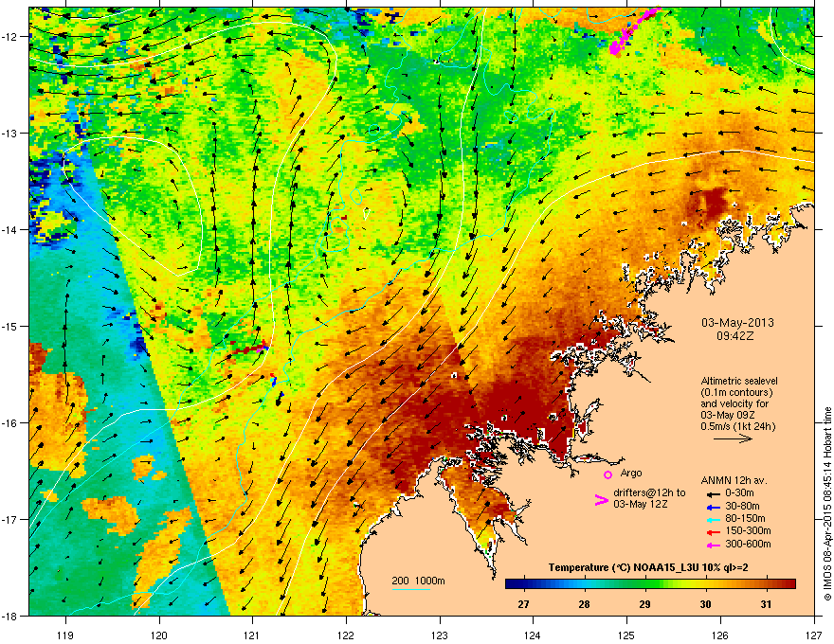Image resolution: width=834 pixels, height=644 pixels.
Task: Click the "(0.1m contours)" text
Action: point(736,393)
